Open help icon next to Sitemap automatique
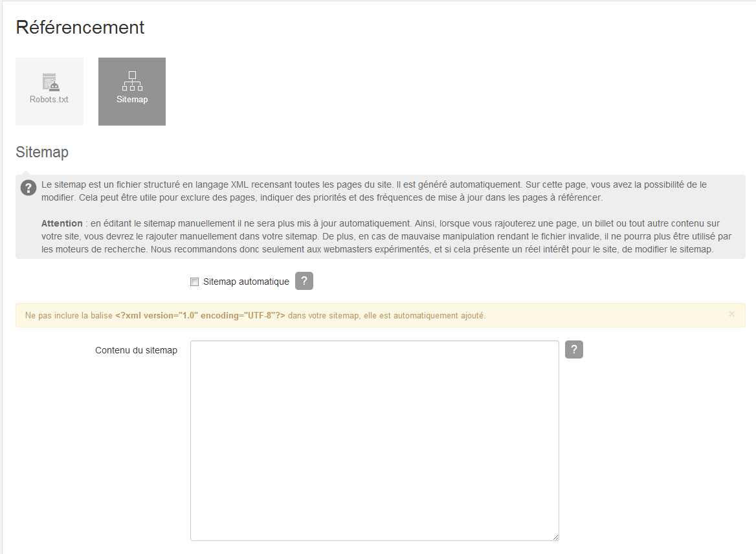756x554 pixels. pos(304,281)
